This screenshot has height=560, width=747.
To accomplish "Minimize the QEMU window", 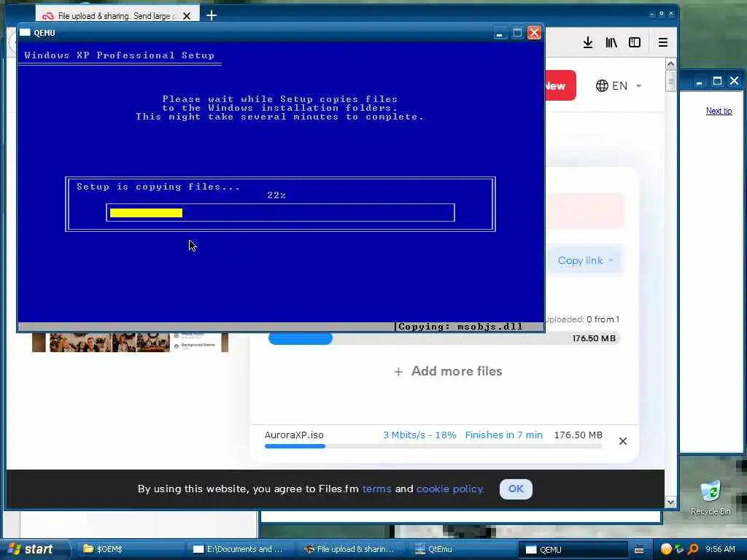I will tap(499, 33).
